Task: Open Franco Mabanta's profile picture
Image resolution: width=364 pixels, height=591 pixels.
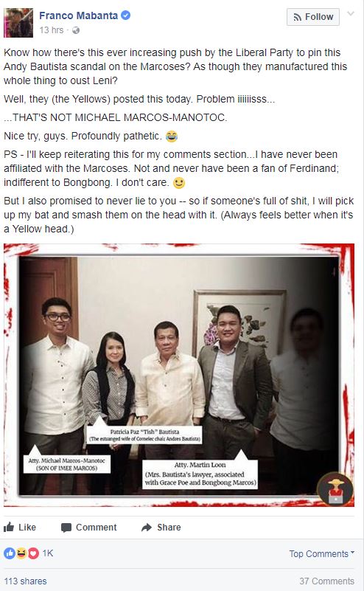Action: [18, 23]
